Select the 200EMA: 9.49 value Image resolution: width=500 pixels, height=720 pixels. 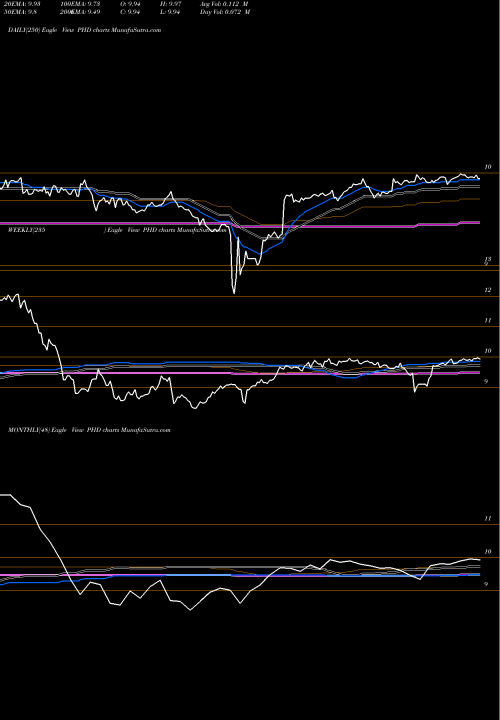point(81,12)
